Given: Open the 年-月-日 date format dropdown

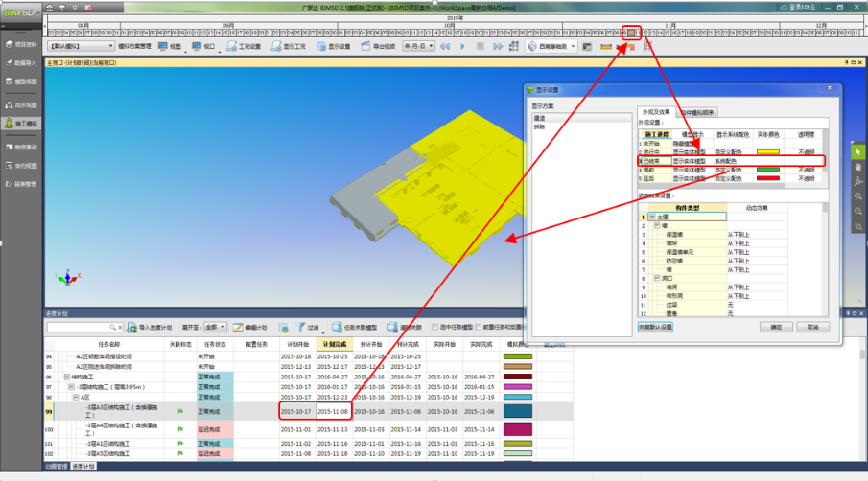Looking at the screenshot, I should coord(418,46).
